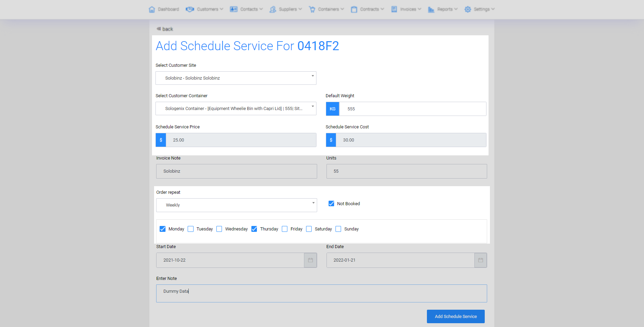Enable the Friday checkbox
This screenshot has height=327, width=644.
coord(285,229)
